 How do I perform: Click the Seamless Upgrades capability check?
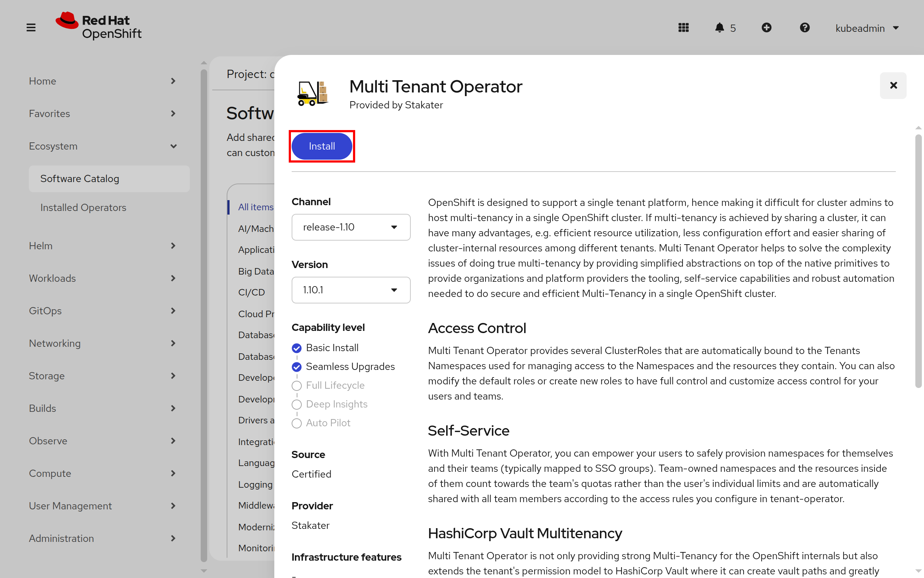click(x=297, y=367)
